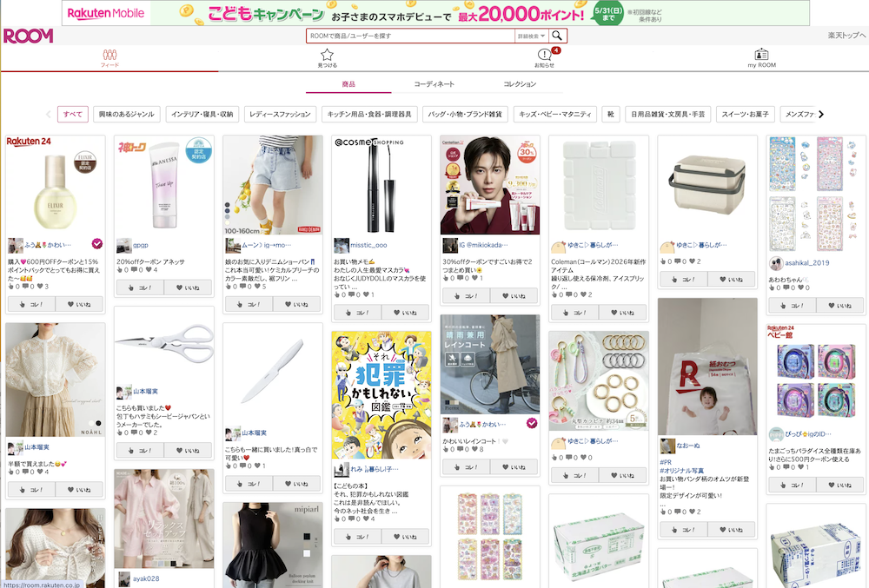869x588 pixels.
Task: Click the asahikal_2019 user avatar
Action: [776, 263]
